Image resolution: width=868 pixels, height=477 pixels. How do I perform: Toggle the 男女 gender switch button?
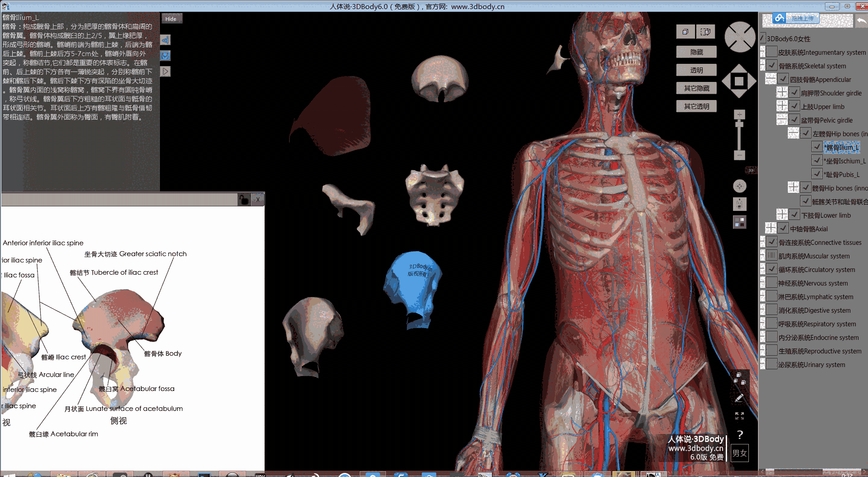click(x=739, y=453)
